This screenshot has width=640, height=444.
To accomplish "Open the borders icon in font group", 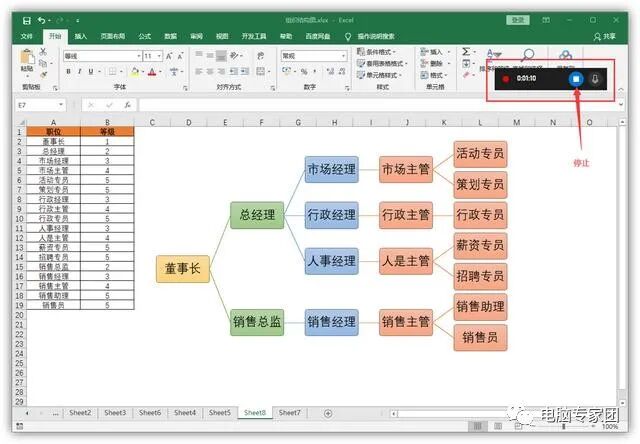I will (112, 72).
